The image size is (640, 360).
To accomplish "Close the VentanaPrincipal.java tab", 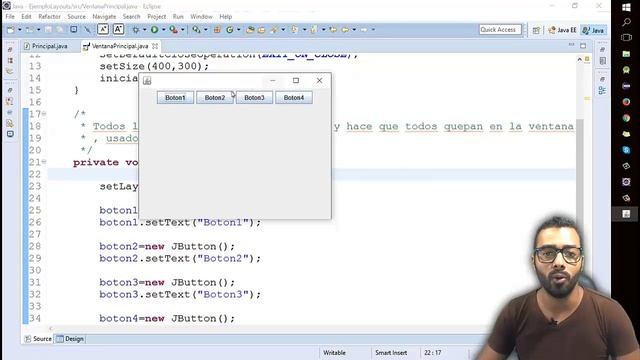I will tap(155, 46).
